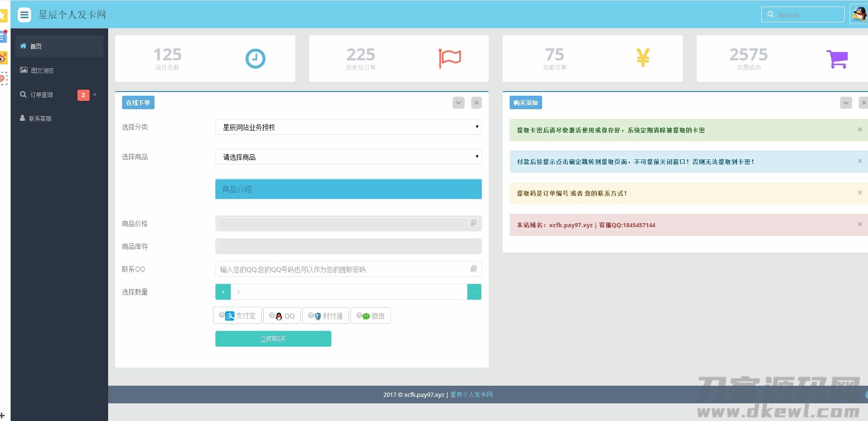Screen dimensions: 868x421
Task: Click the QQ penguin avatar in header
Action: coord(859,14)
